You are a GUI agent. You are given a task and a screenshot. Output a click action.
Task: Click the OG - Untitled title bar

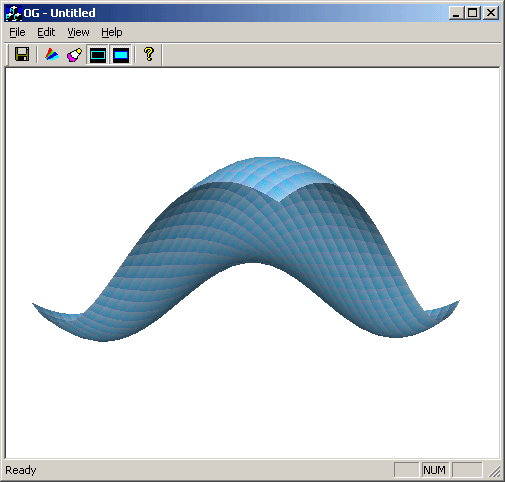coord(233,13)
